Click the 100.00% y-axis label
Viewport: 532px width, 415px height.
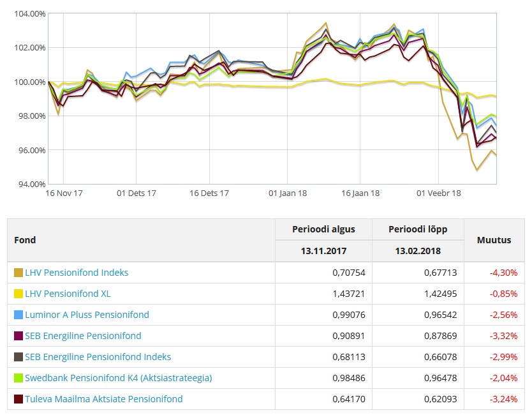coord(30,82)
